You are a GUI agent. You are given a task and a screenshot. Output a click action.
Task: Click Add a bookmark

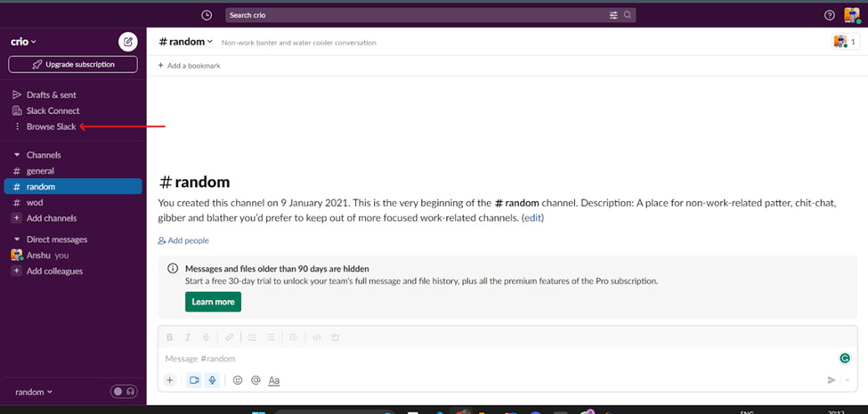190,65
